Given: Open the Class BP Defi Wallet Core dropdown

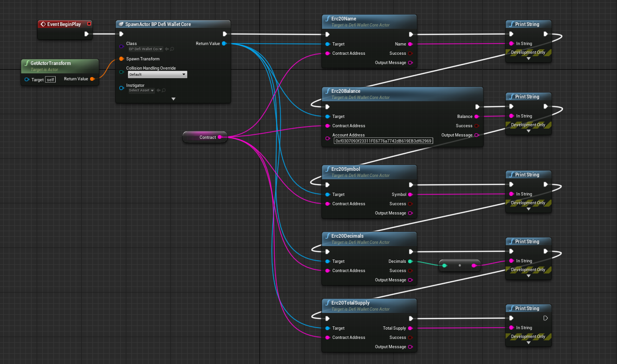Looking at the screenshot, I should tap(145, 49).
